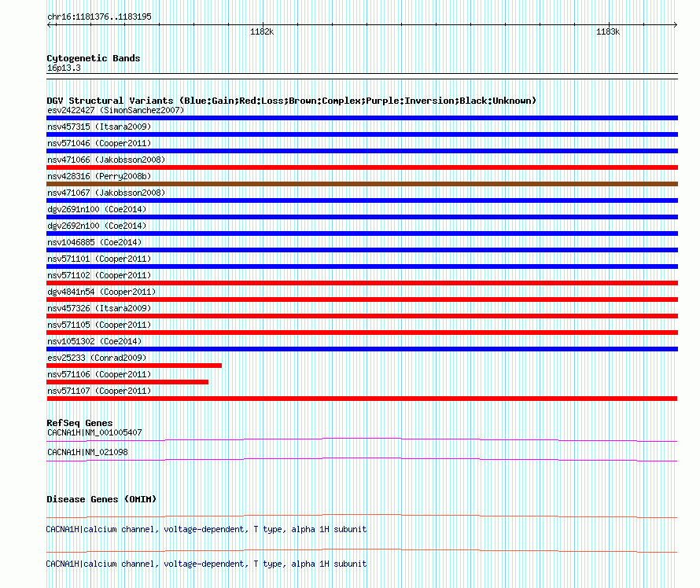Open the dgv2691n100 (Coe2014) variant label
Screen dimensions: 700x588
point(97,209)
